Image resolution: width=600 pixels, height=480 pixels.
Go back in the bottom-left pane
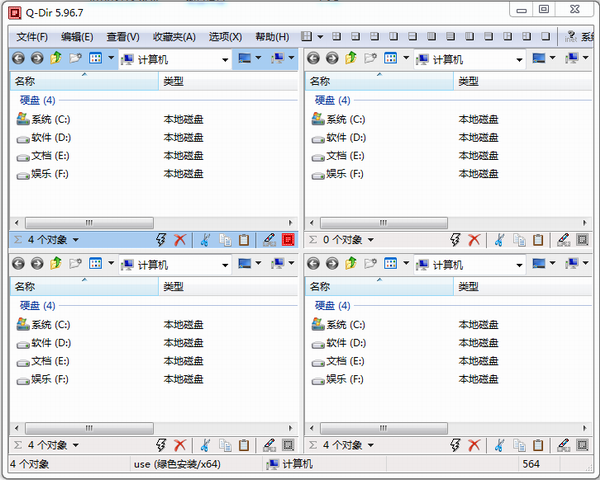click(x=18, y=264)
